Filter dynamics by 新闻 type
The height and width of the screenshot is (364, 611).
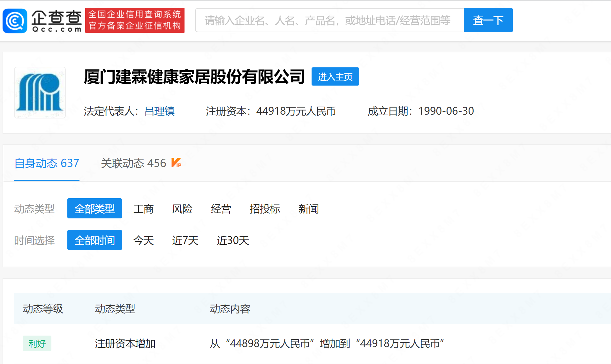coord(308,209)
